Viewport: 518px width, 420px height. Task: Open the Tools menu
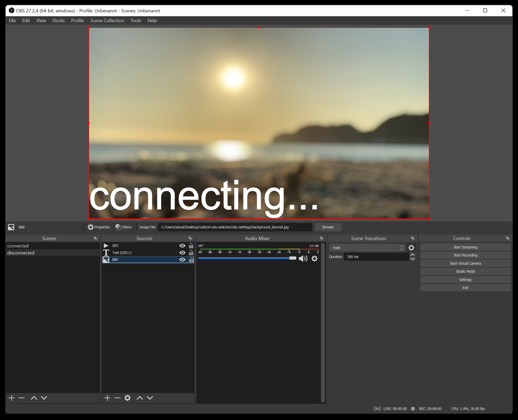[136, 21]
